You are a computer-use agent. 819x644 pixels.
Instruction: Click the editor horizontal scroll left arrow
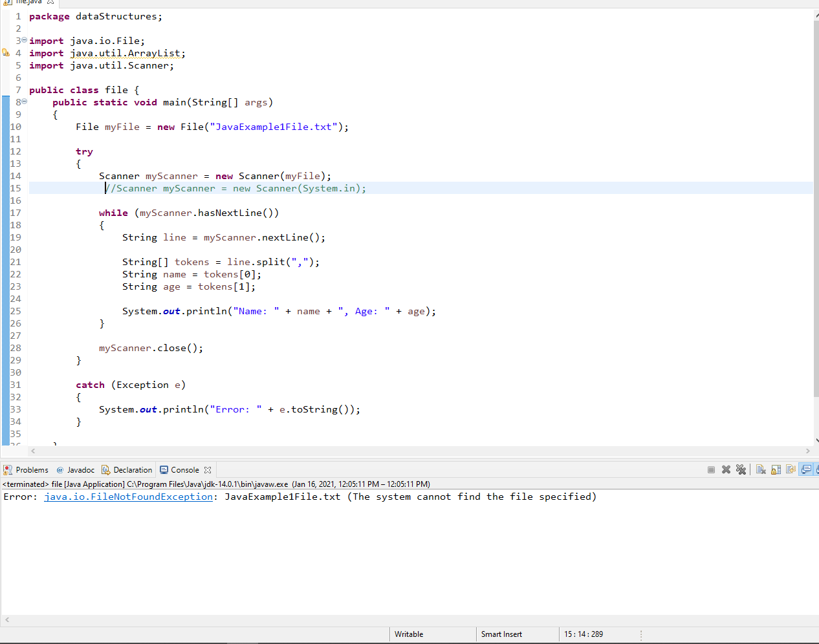[x=33, y=451]
